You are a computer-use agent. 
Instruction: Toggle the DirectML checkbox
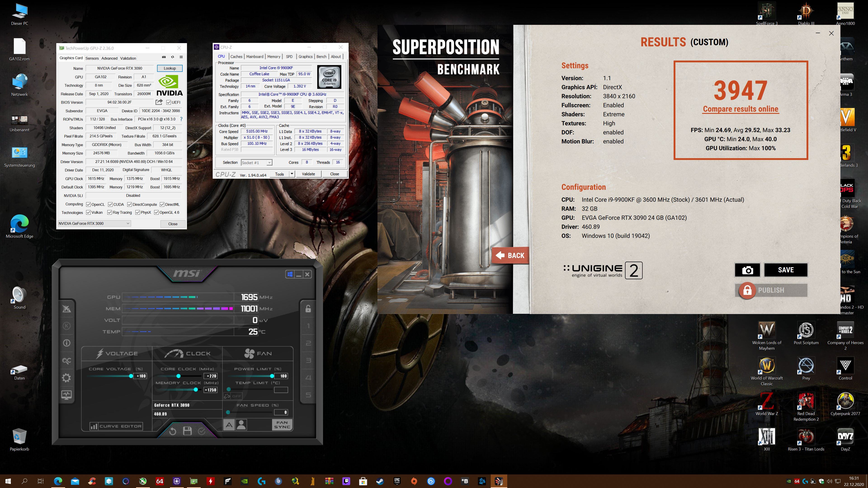(162, 204)
